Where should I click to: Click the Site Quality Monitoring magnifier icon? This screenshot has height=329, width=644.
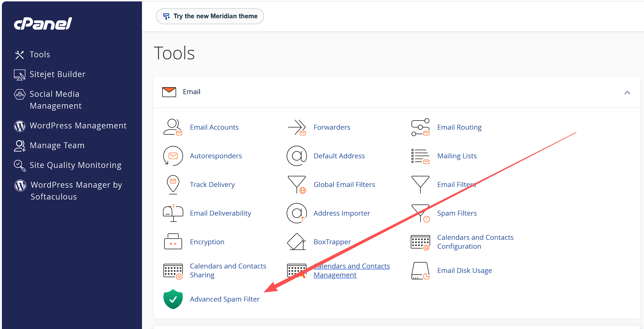point(20,165)
